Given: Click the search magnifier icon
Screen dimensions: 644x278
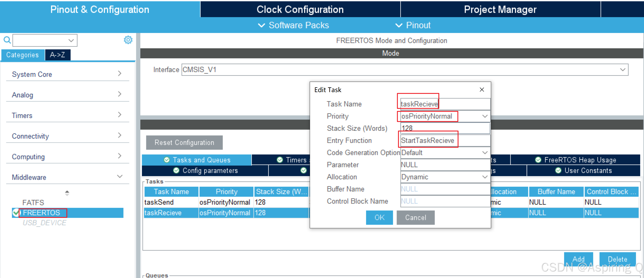Looking at the screenshot, I should click(x=7, y=40).
